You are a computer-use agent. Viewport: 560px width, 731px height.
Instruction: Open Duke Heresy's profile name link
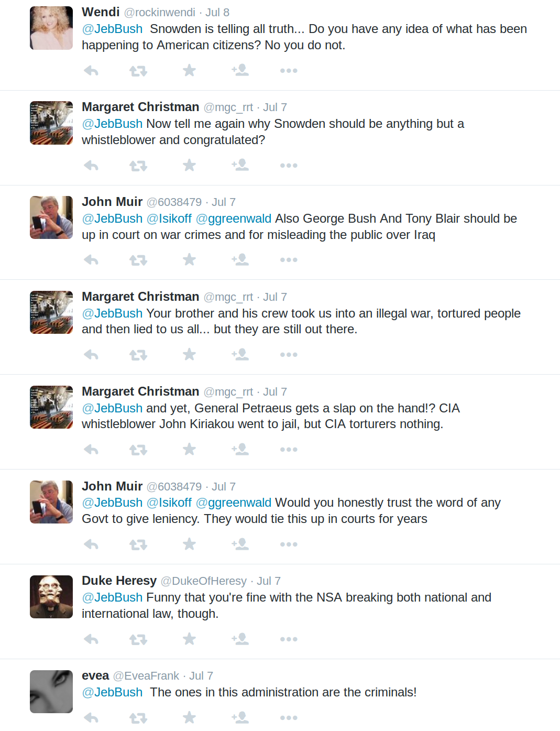point(119,581)
